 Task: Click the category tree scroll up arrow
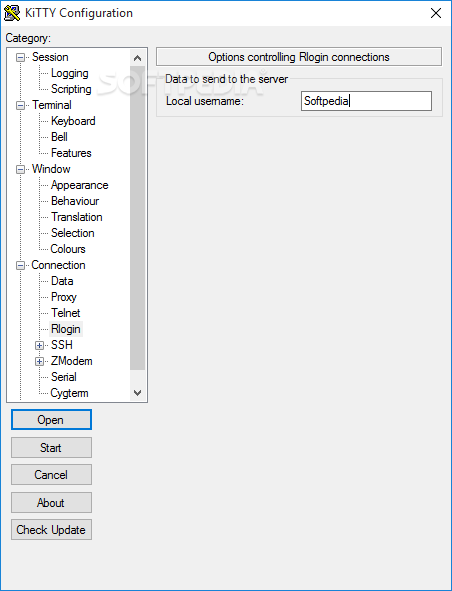138,58
